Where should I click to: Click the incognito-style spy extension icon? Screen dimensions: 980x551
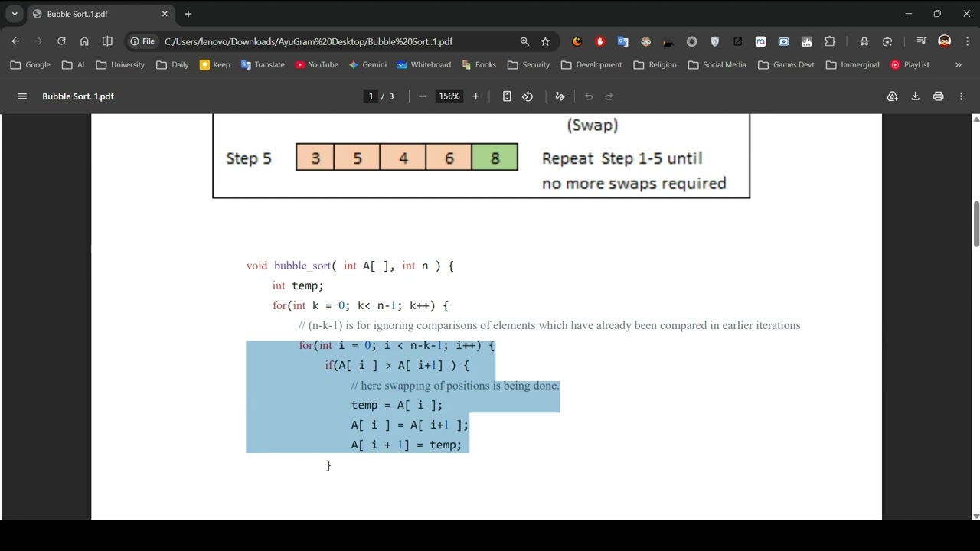(x=864, y=41)
